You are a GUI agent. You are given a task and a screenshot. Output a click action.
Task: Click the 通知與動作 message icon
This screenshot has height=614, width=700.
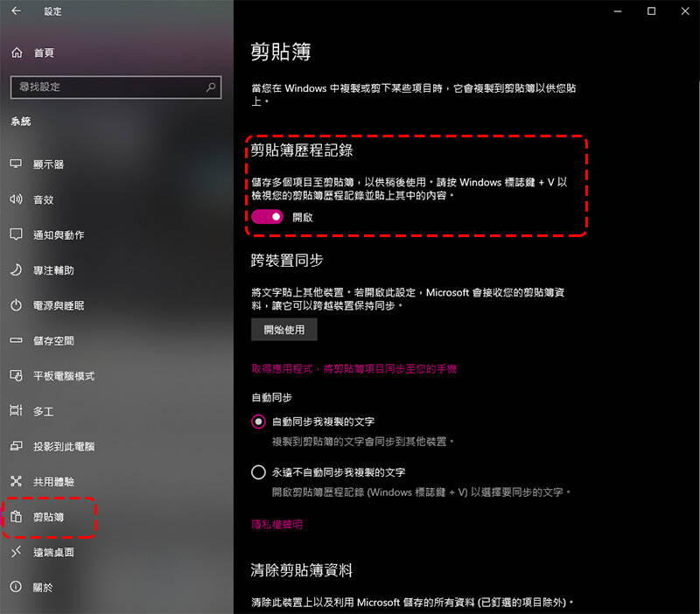pos(16,234)
